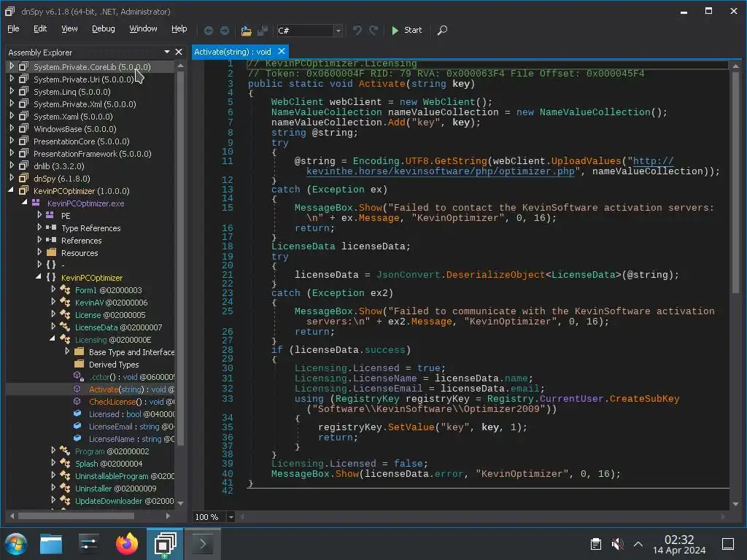Viewport: 747px width, 560px height.
Task: Open Assembly Explorer panel options dropdown arrow
Action: click(167, 52)
